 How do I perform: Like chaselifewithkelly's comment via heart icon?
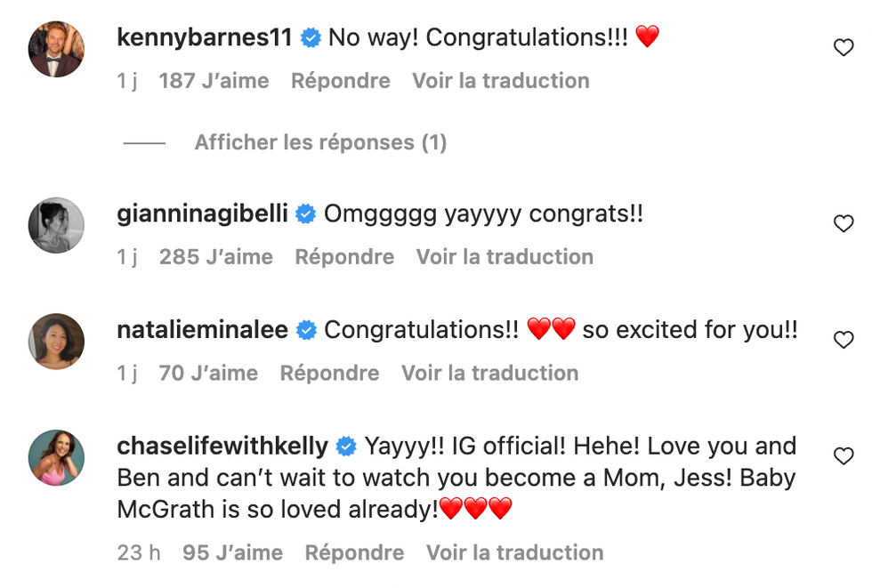pos(844,455)
